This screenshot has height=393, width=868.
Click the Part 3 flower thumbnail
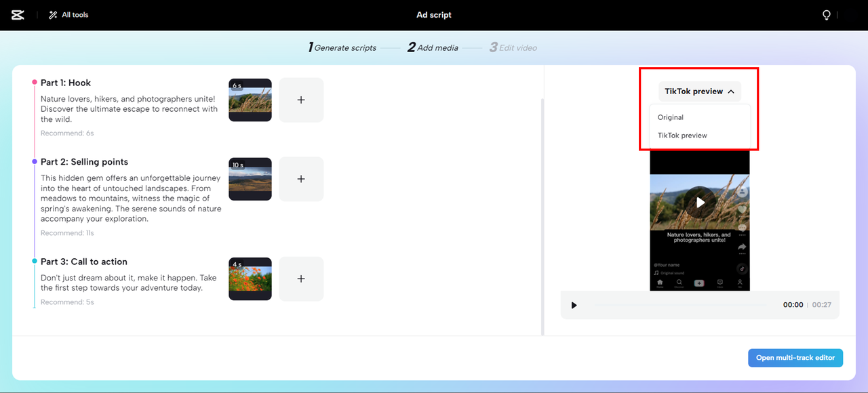click(250, 278)
